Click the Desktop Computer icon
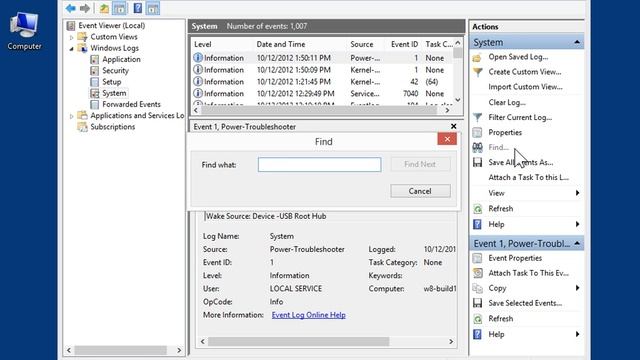640x360 pixels. tap(24, 31)
